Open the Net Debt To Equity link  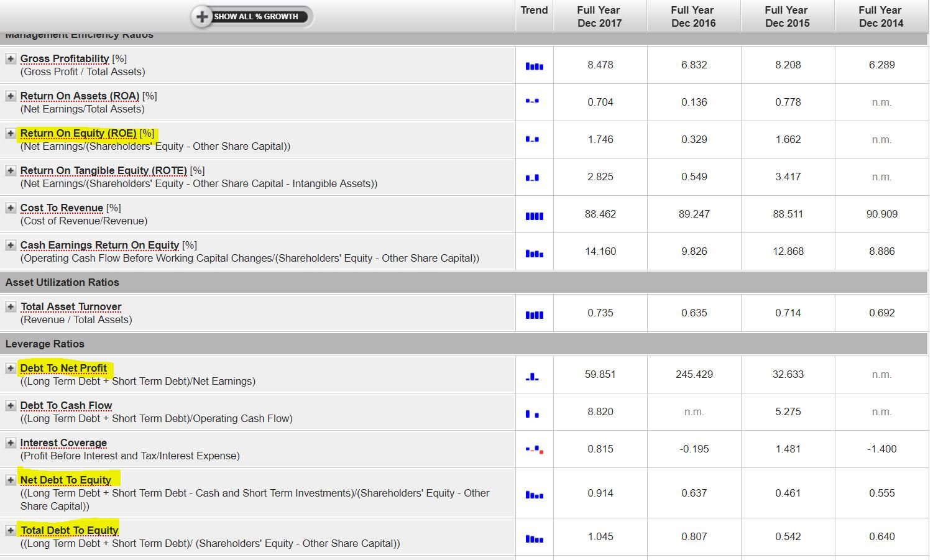pyautogui.click(x=65, y=480)
